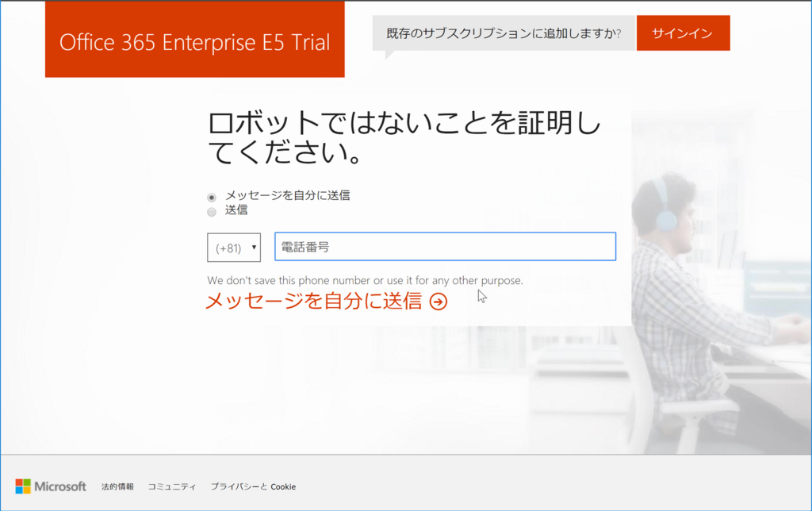Click the circled arrow icon beside send link

coord(438,302)
